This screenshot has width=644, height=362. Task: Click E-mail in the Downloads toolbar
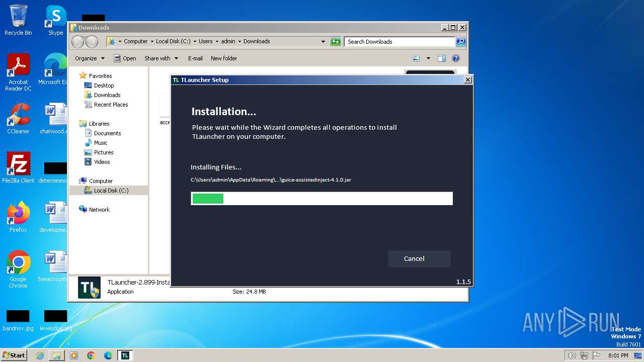click(195, 58)
